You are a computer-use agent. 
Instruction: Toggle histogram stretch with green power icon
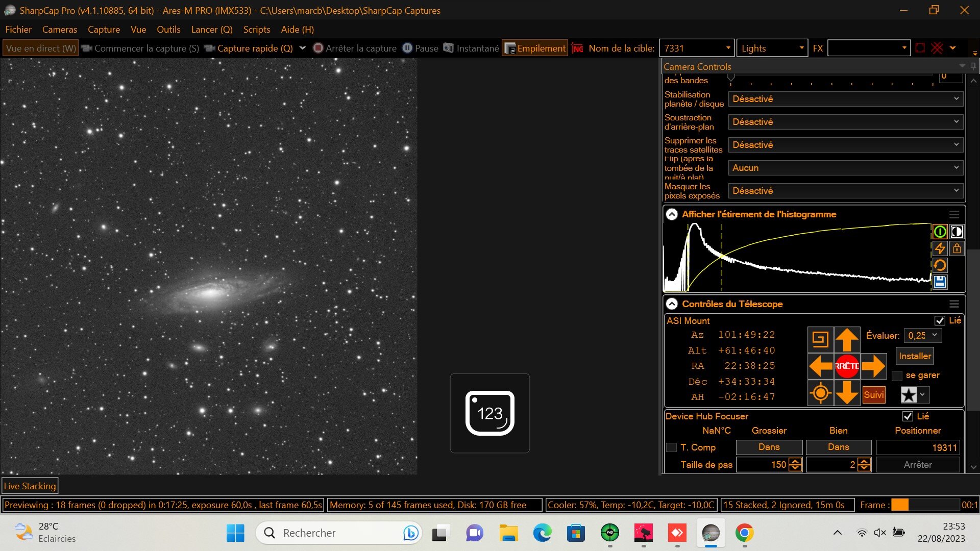tap(940, 232)
